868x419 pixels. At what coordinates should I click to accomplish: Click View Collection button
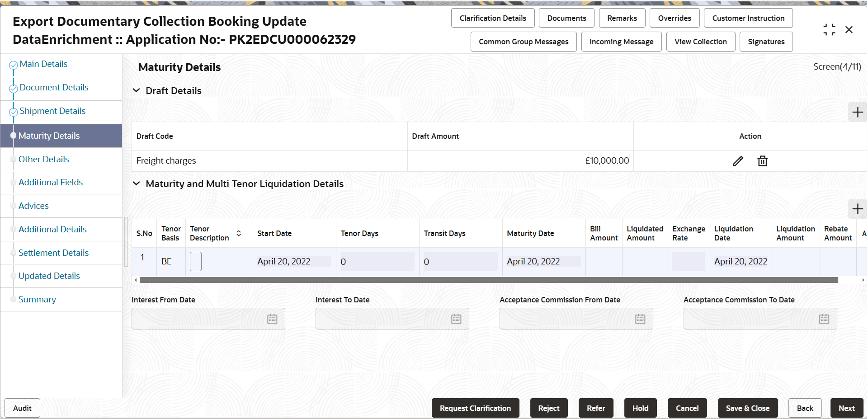pyautogui.click(x=701, y=42)
